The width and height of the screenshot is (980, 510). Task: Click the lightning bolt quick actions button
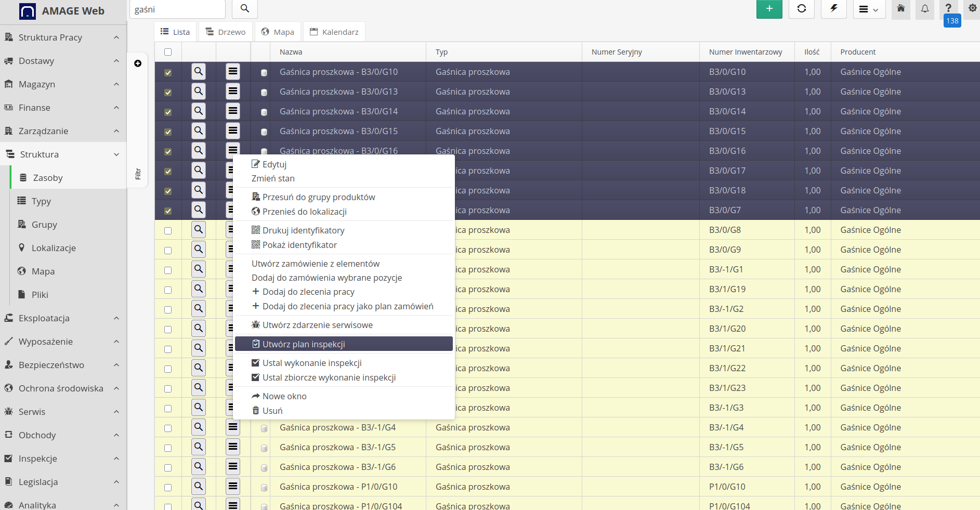(833, 9)
